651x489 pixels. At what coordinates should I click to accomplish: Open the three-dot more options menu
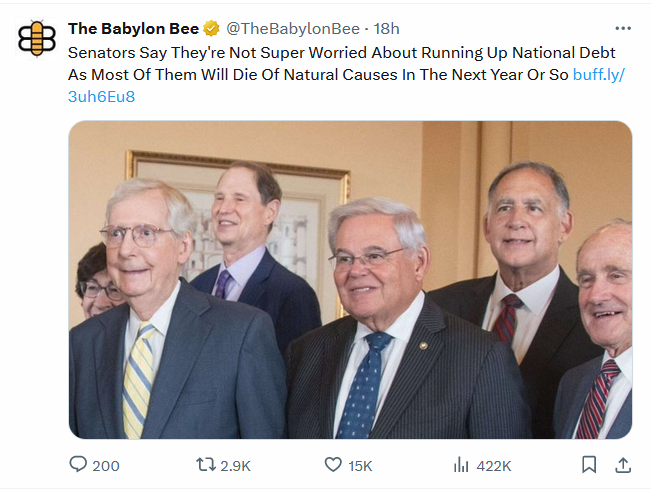pyautogui.click(x=623, y=28)
